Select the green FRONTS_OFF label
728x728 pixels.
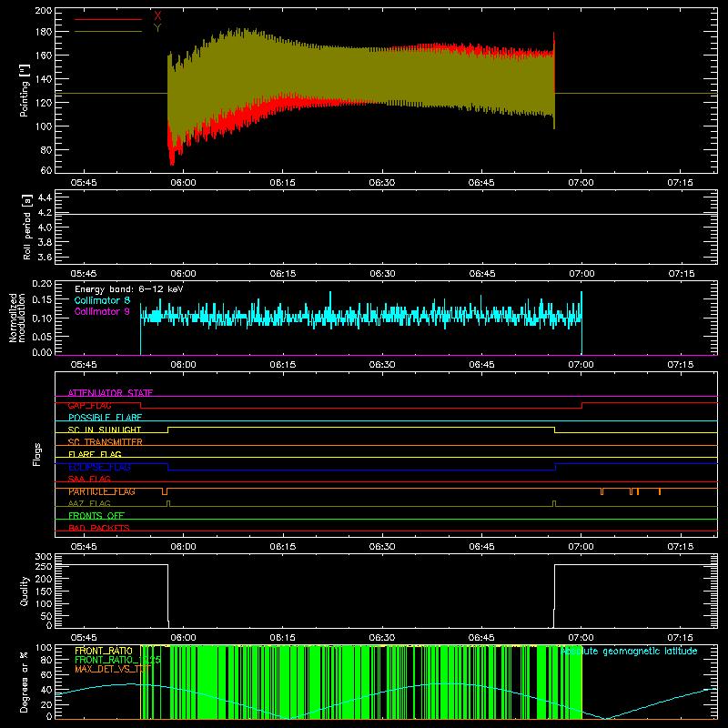click(96, 516)
